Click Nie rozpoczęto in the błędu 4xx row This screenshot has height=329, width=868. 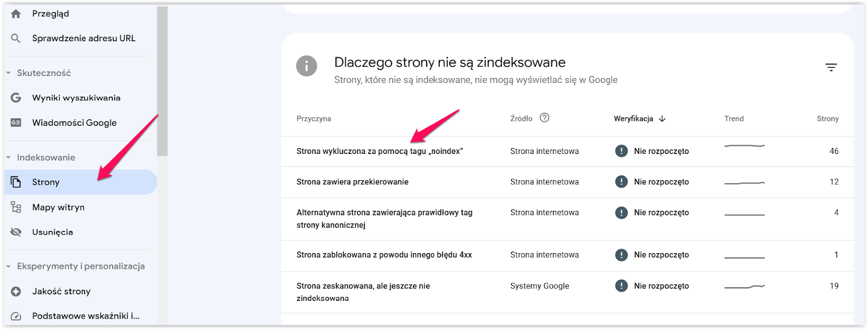pos(661,255)
